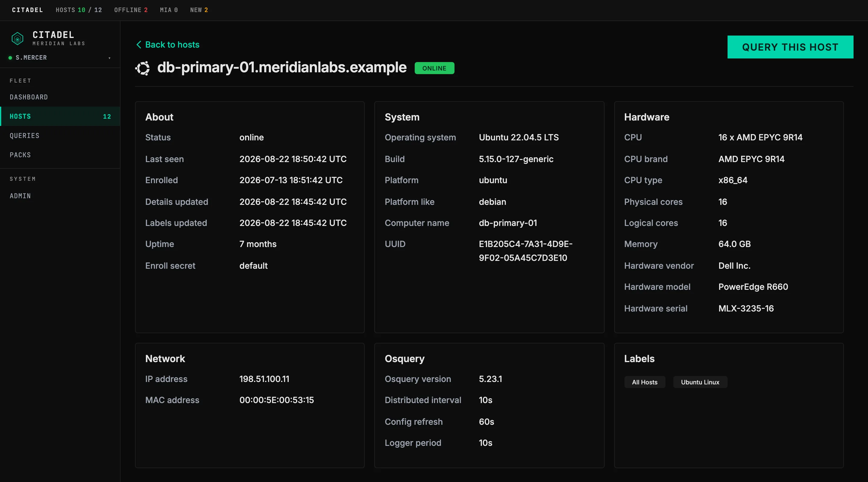Click Config refresh value 60s
868x482 pixels.
click(486, 422)
